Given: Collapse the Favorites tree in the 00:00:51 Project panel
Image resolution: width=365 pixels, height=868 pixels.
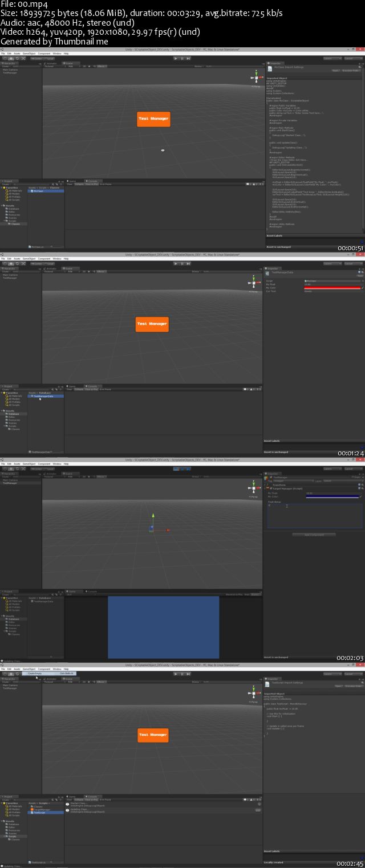Looking at the screenshot, I should 2,188.
